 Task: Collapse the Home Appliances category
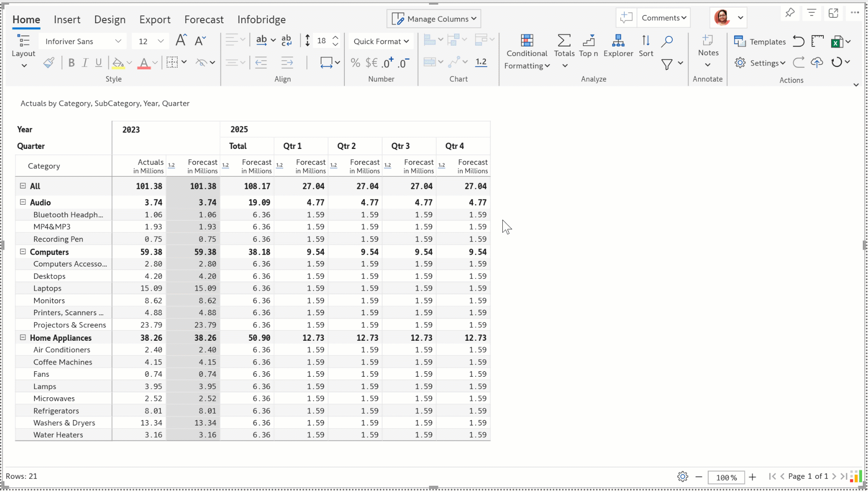click(23, 338)
